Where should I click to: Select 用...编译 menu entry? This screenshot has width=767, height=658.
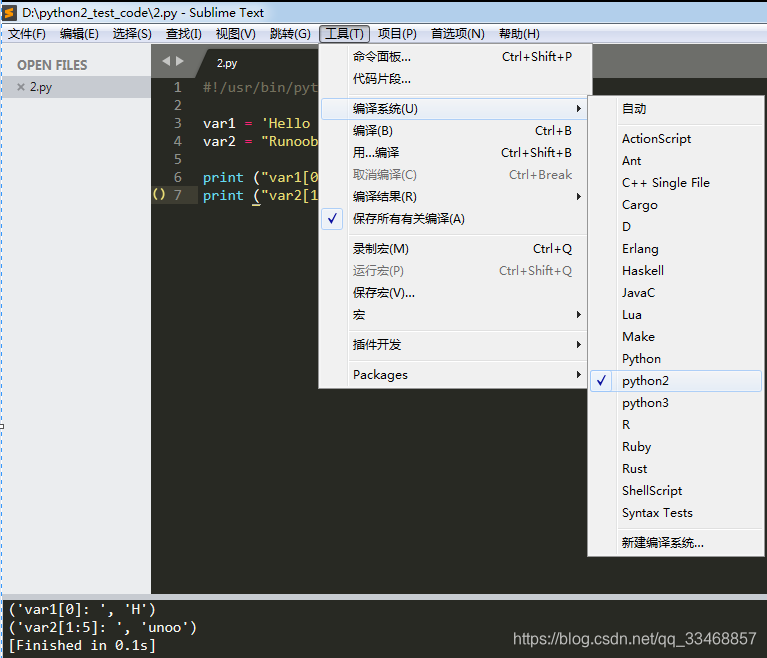[x=454, y=153]
